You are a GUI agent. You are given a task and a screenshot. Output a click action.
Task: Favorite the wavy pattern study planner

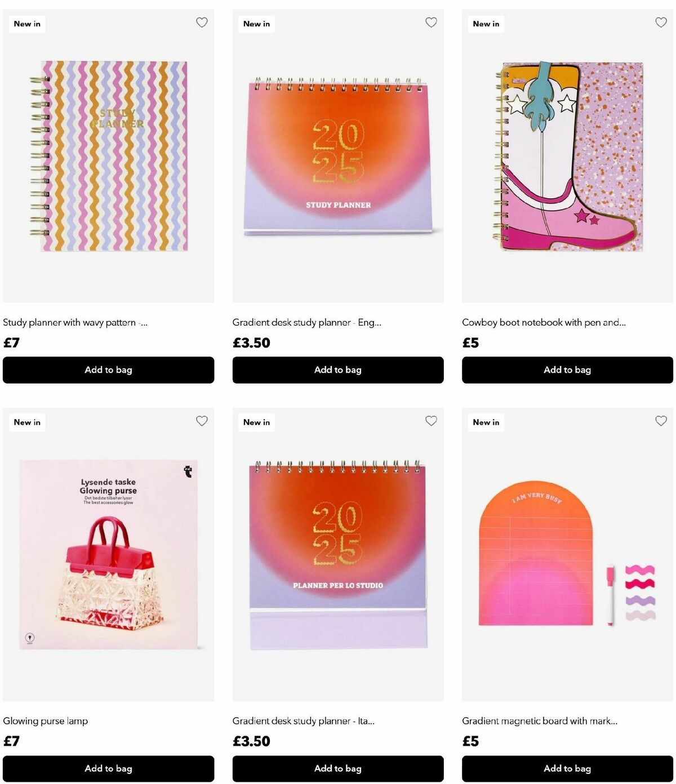(x=202, y=23)
